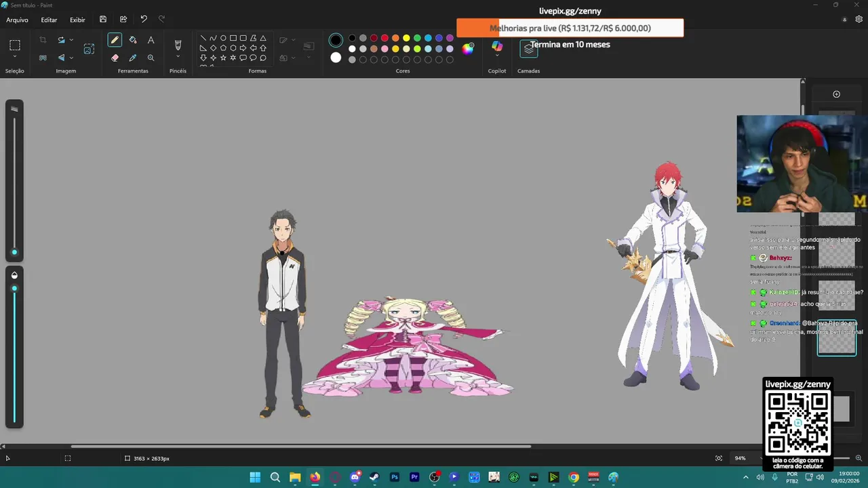
Task: Click the background removal icon
Action: (x=43, y=58)
